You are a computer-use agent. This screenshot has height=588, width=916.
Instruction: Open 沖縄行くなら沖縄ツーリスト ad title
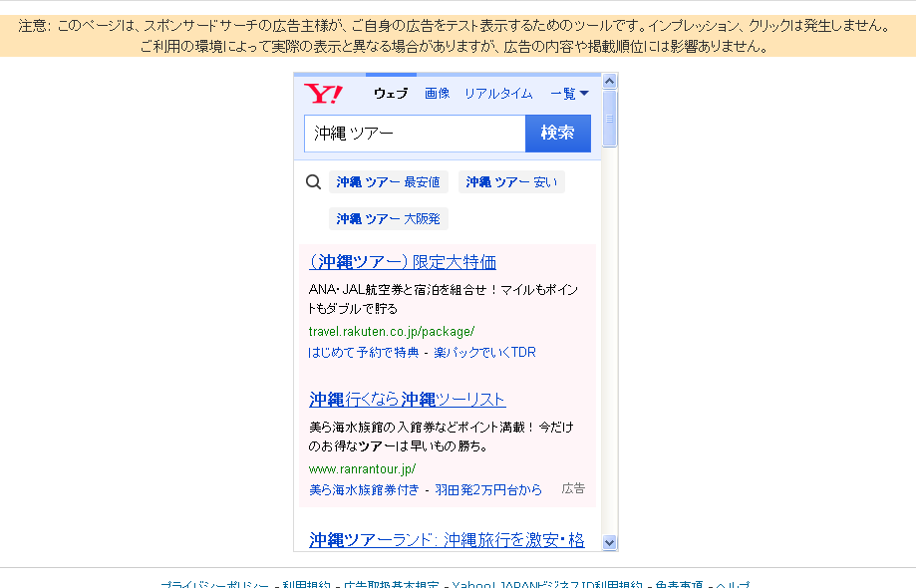coord(408,400)
